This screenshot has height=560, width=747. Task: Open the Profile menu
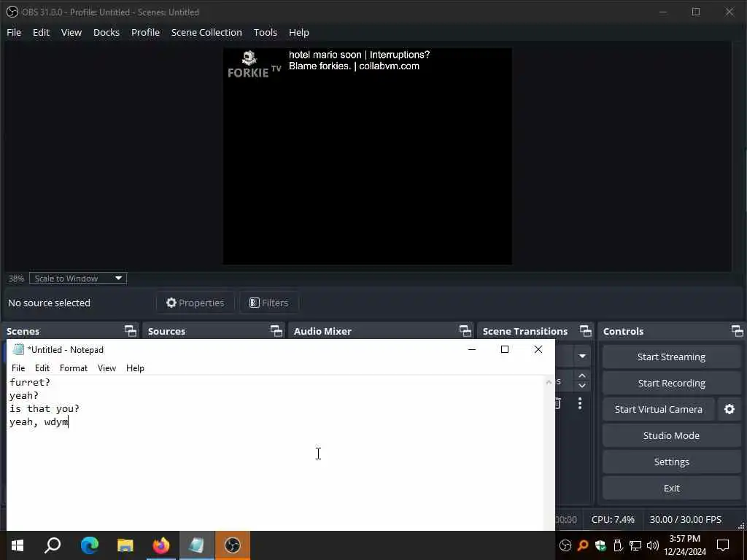[x=145, y=32]
